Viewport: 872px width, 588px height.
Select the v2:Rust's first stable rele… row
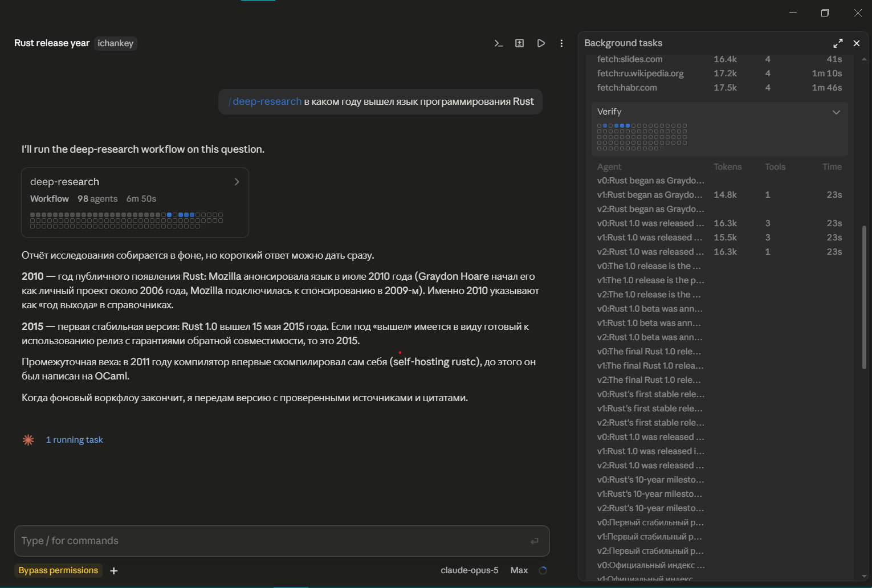[720, 423]
